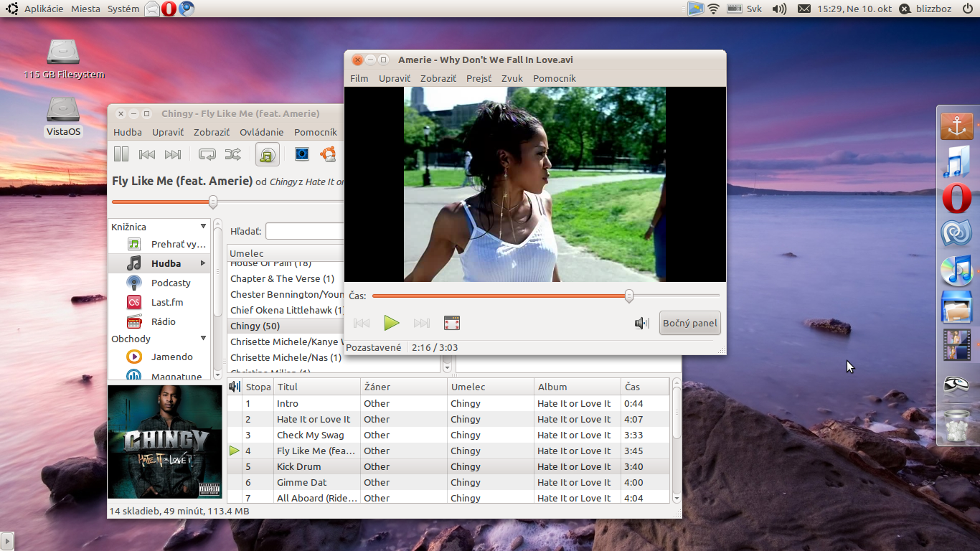Select the track Check My Swag

pos(448,435)
